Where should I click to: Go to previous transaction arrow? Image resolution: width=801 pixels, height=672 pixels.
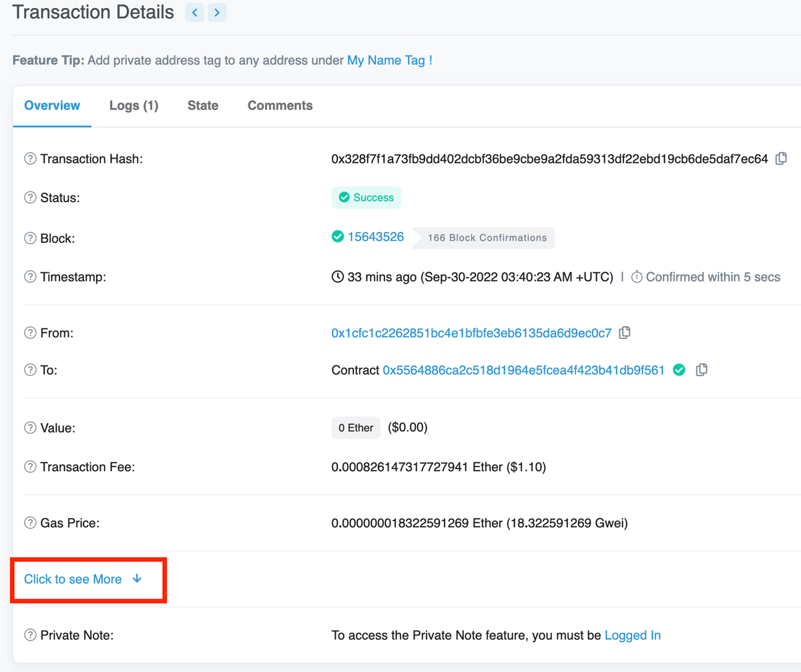(194, 12)
